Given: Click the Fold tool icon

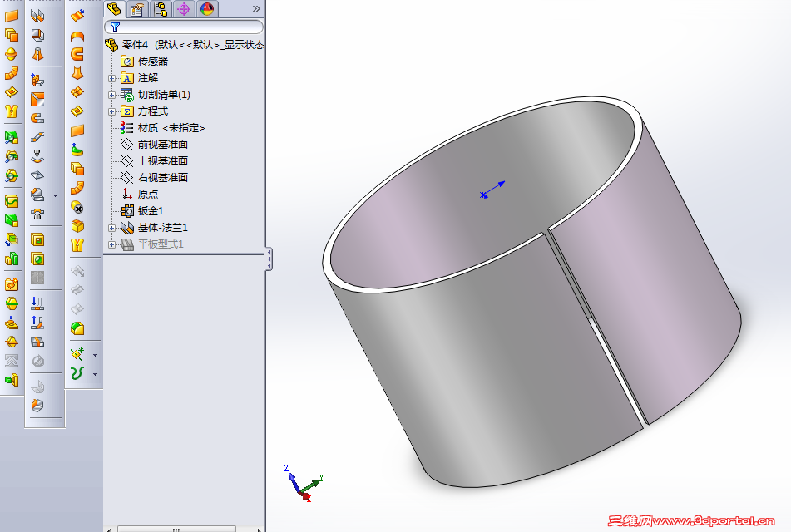Looking at the screenshot, I should pos(37,323).
